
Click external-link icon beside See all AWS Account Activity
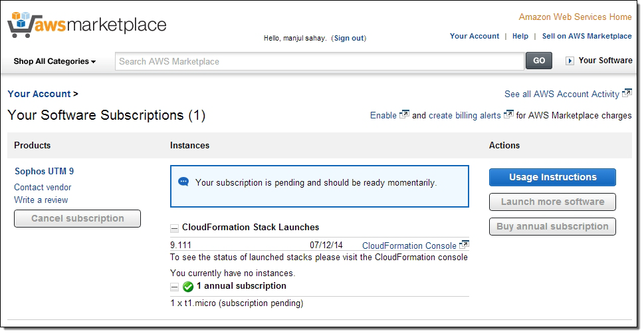627,94
